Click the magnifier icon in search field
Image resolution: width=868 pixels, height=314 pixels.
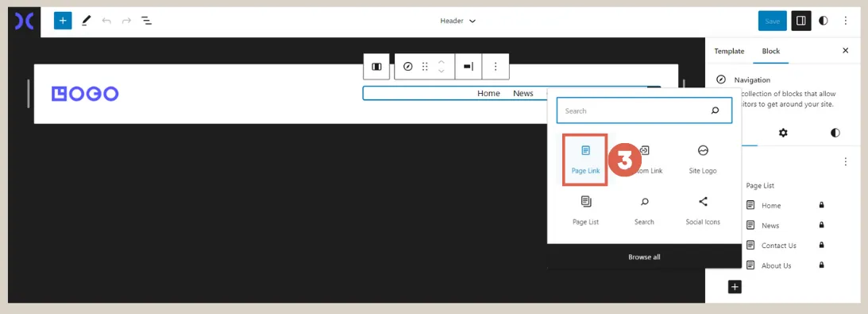[715, 110]
